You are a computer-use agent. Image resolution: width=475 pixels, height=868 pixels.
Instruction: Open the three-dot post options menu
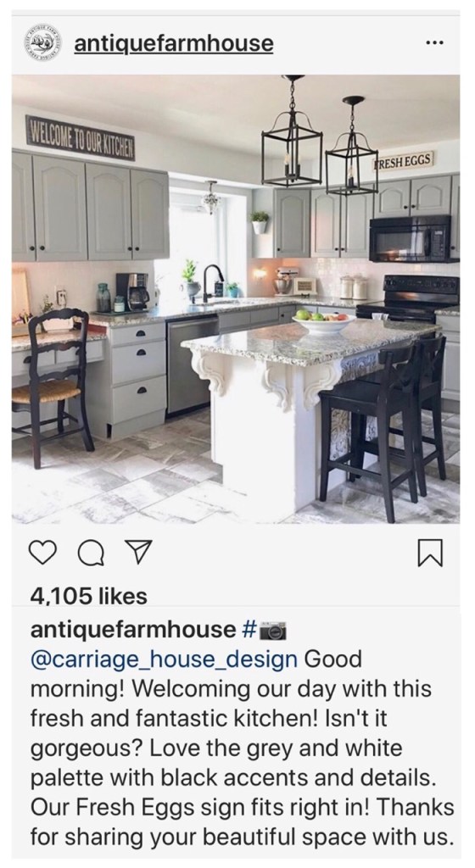[x=434, y=44]
